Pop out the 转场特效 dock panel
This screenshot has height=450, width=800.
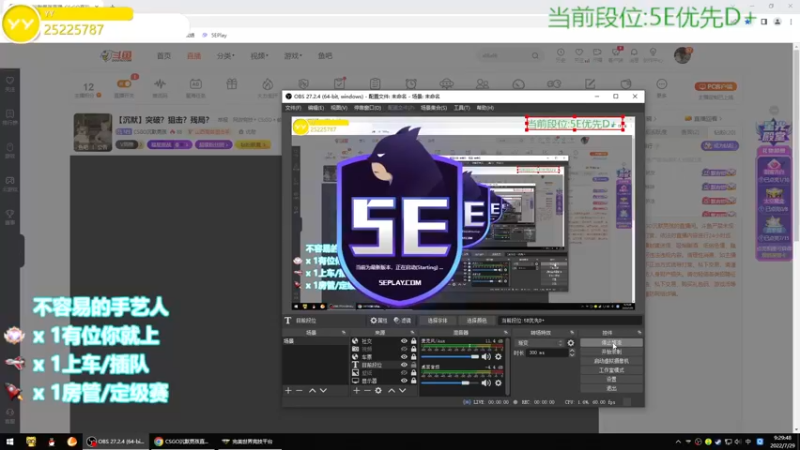pyautogui.click(x=572, y=333)
